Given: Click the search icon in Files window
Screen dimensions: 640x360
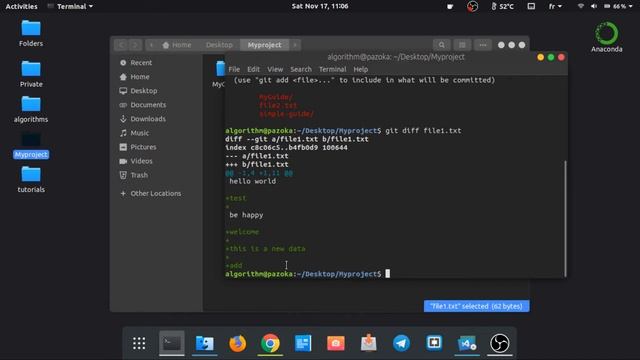Looking at the screenshot, I should tap(442, 45).
